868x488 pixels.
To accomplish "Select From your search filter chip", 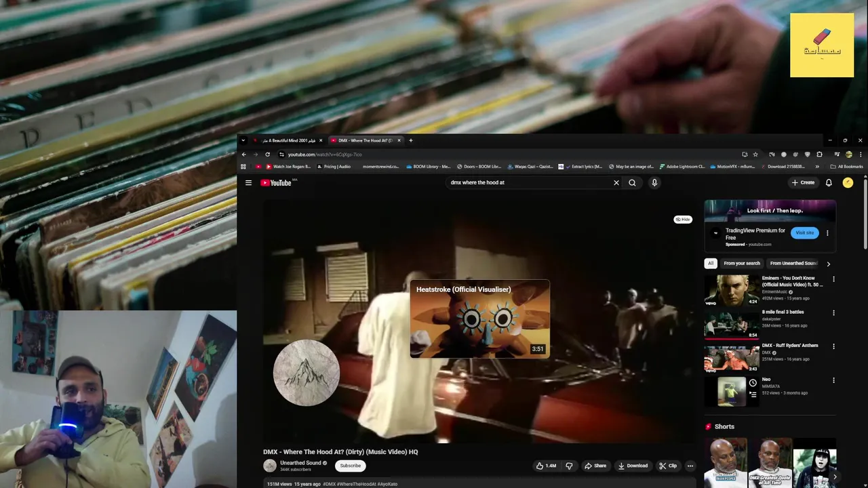I will pyautogui.click(x=742, y=263).
